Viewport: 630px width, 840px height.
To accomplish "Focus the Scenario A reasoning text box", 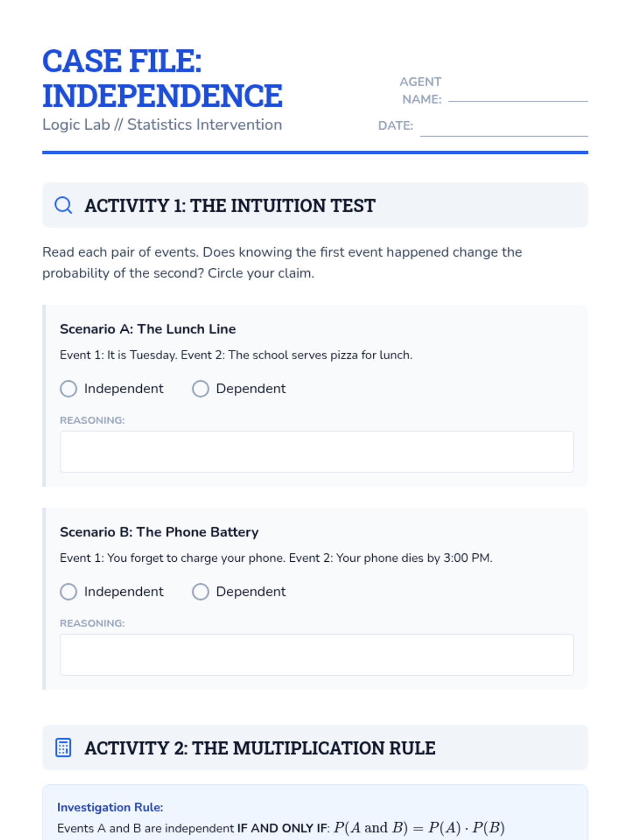I will (x=317, y=451).
